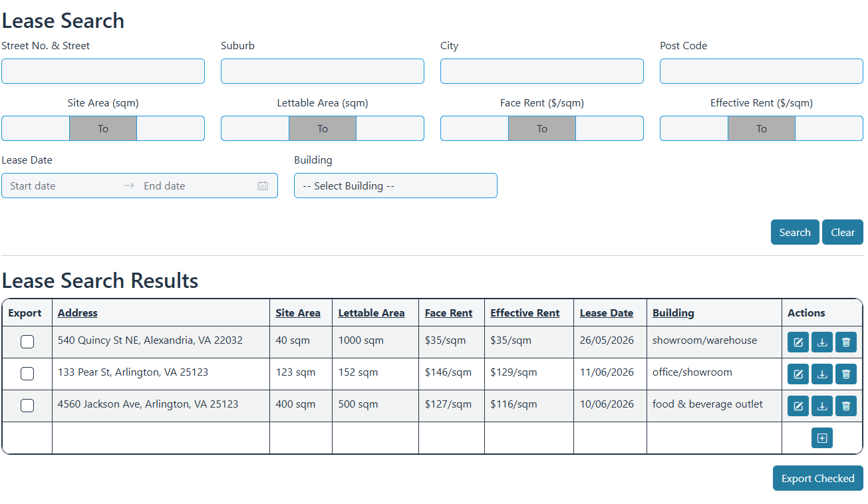Screen dimensions: 868x504
Task: Click the '40 sqm' site area value
Action: [293, 340]
